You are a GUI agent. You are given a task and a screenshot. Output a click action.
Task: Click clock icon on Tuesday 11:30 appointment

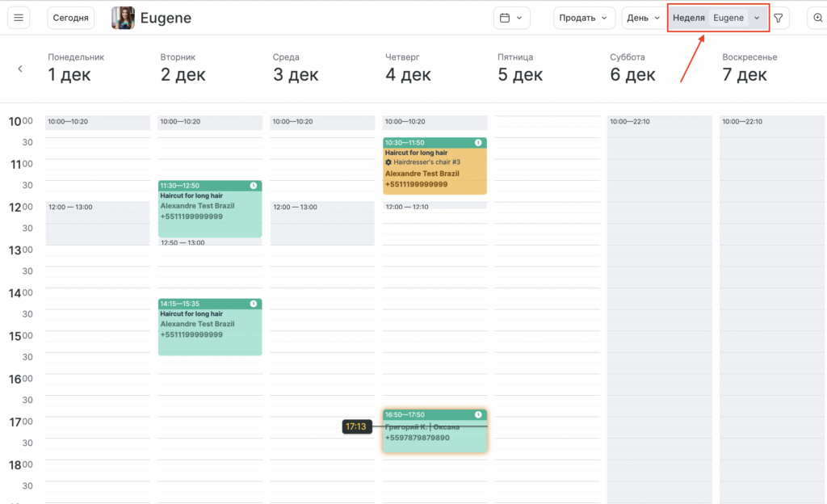pyautogui.click(x=254, y=186)
